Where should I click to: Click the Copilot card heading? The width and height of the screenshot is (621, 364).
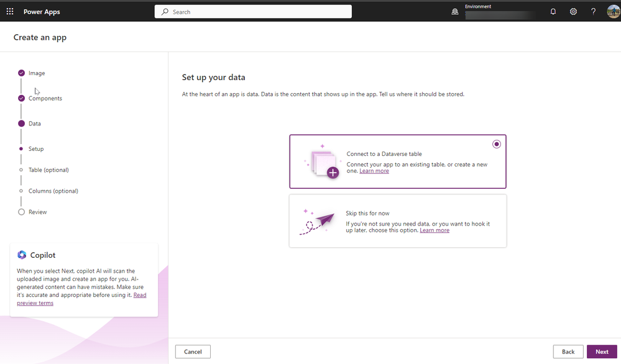(43, 255)
